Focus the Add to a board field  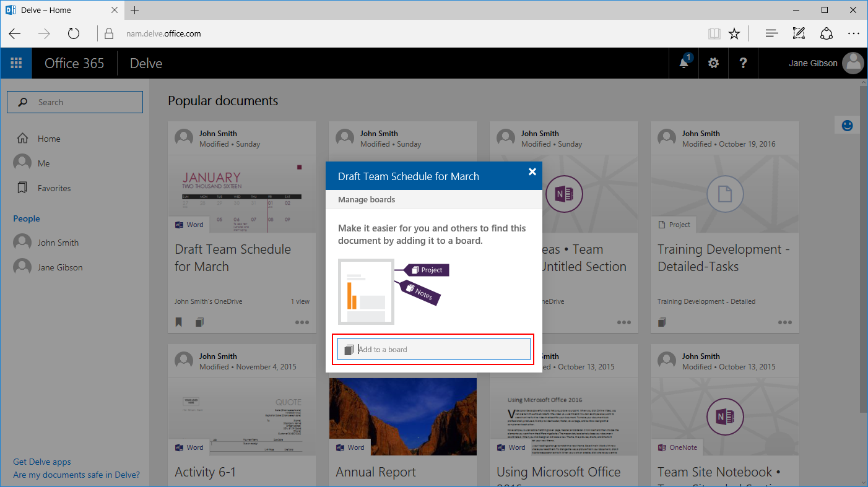click(x=434, y=350)
